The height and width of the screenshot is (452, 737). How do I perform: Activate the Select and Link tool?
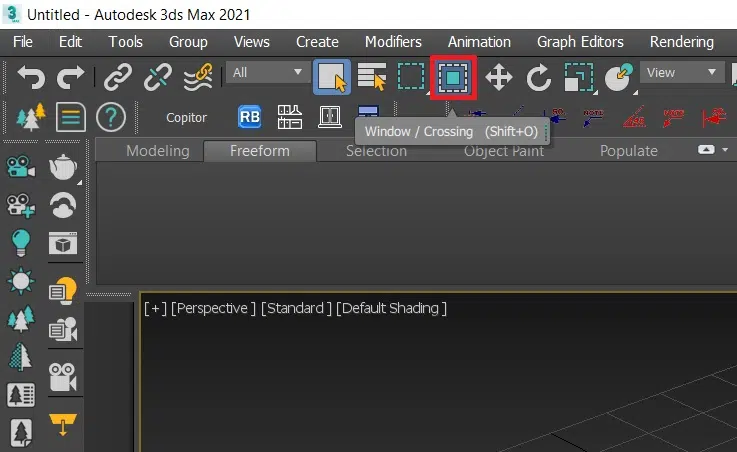(118, 76)
